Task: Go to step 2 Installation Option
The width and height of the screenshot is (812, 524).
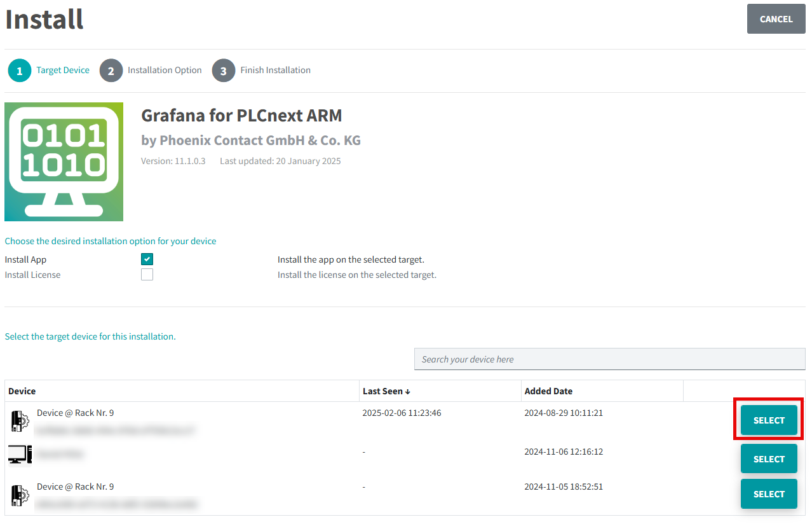Action: pyautogui.click(x=151, y=71)
